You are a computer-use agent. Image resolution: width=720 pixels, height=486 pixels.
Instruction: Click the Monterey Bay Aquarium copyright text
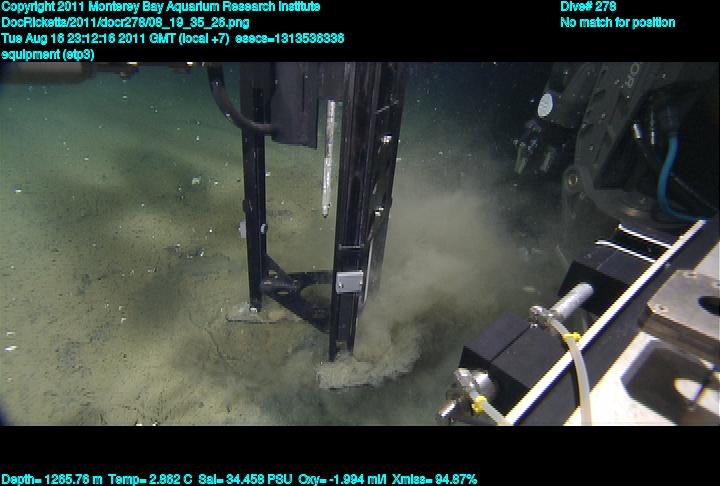point(160,7)
